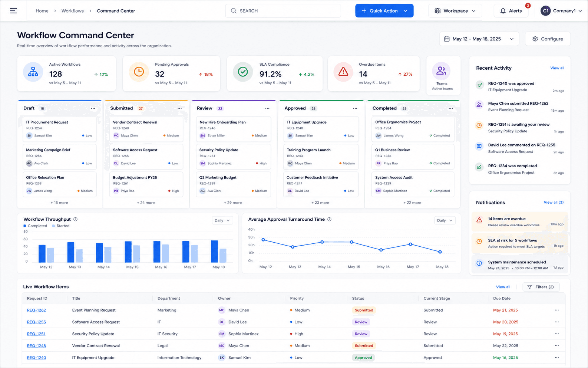Click the search input field
The image size is (588, 368).
tap(283, 11)
